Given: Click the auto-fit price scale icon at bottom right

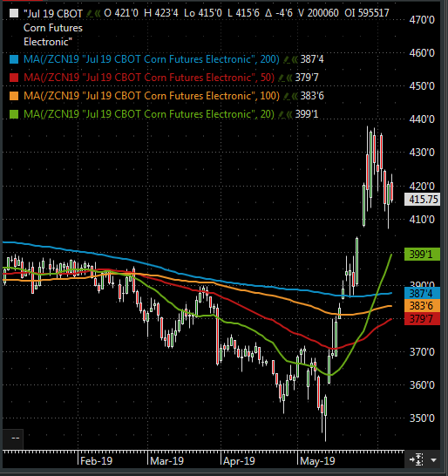Looking at the screenshot, I should pyautogui.click(x=417, y=460).
